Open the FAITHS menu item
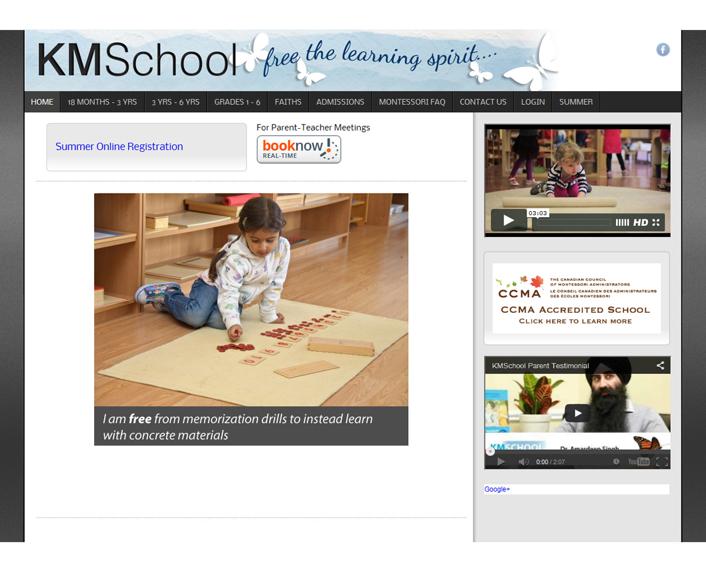This screenshot has height=588, width=706. pyautogui.click(x=288, y=102)
